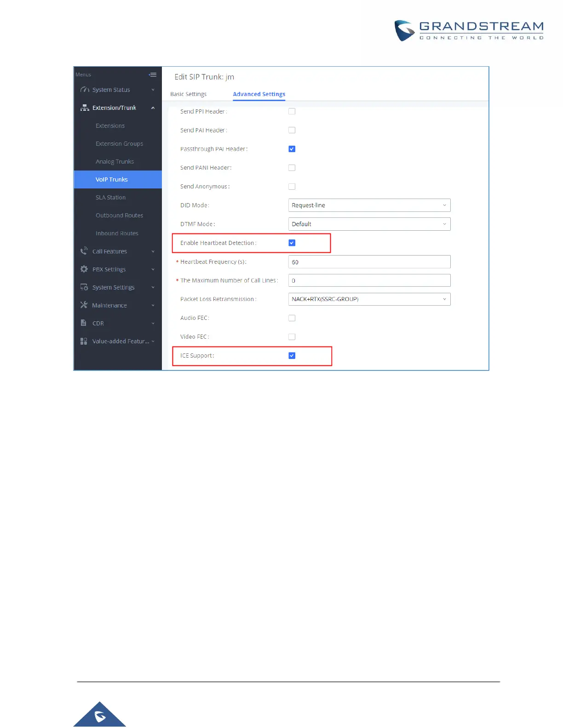Screen dimensions: 563x728
Task: Expand Maintenance menu chevron
Action: point(153,305)
